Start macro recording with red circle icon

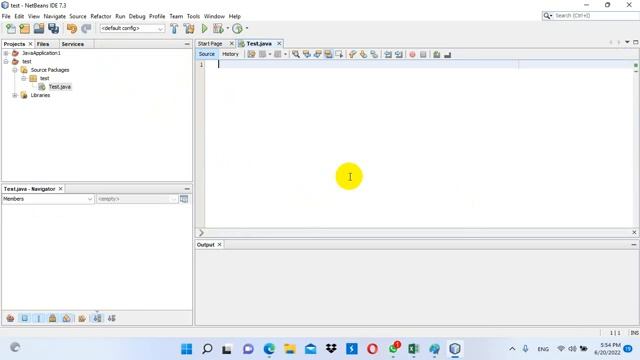click(412, 54)
